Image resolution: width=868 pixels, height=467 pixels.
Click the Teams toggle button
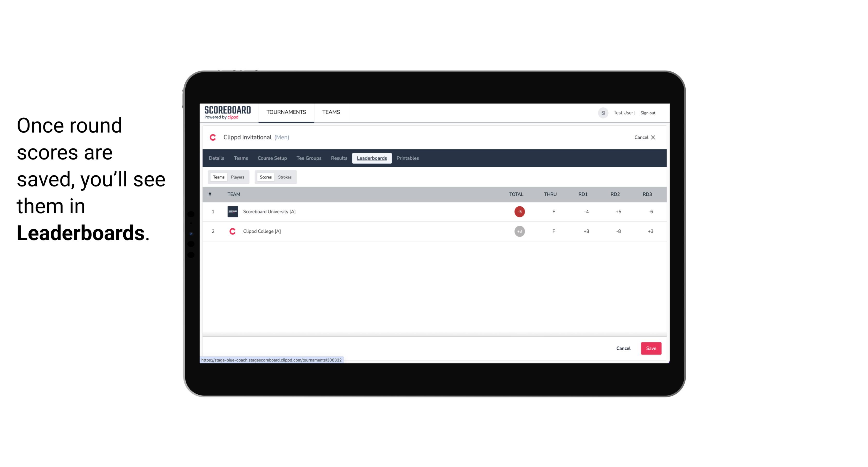coord(219,177)
